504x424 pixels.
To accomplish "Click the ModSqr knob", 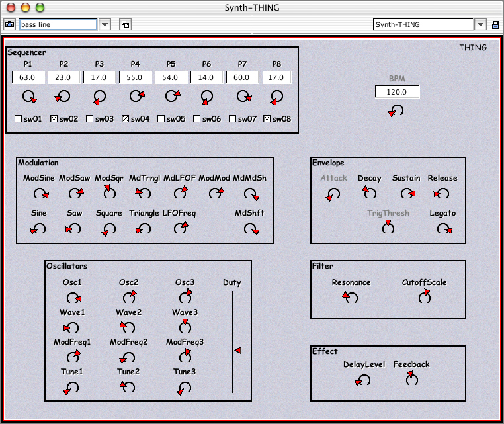I will click(x=109, y=192).
